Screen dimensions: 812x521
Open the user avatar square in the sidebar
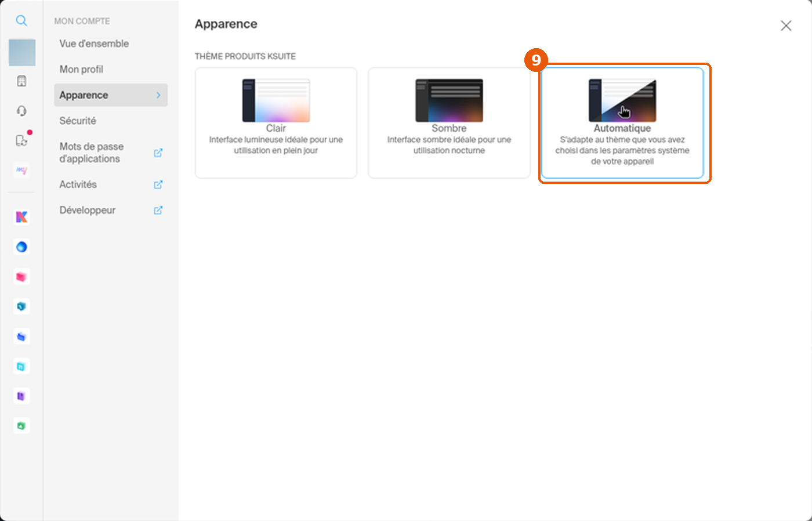coord(22,53)
